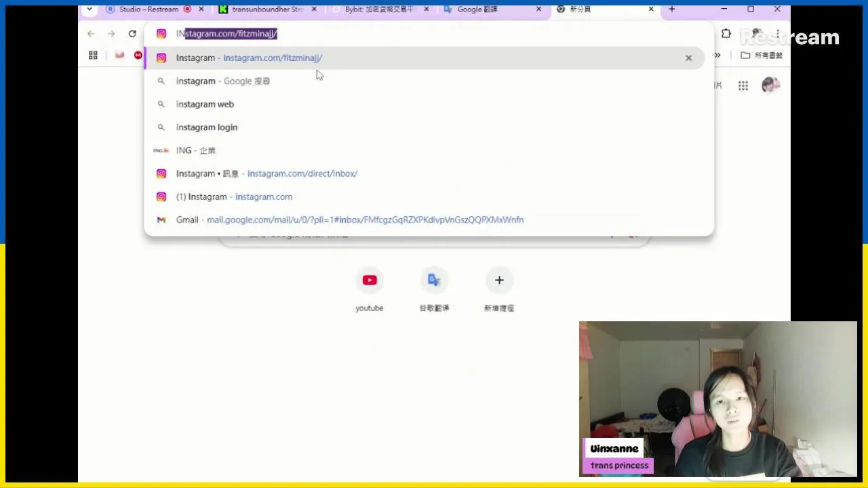This screenshot has height=488, width=868.
Task: Open the Google apps grid icon
Action: click(x=743, y=85)
